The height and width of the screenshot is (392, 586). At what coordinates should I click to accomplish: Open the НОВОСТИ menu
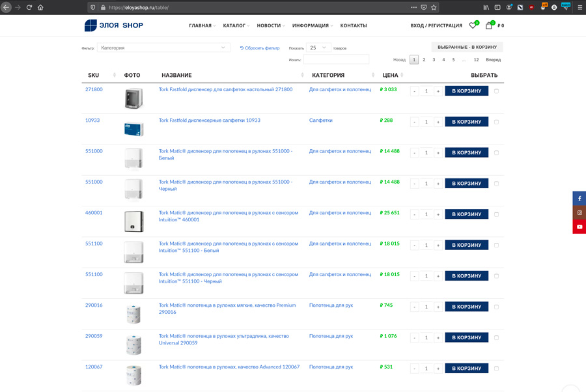click(270, 25)
